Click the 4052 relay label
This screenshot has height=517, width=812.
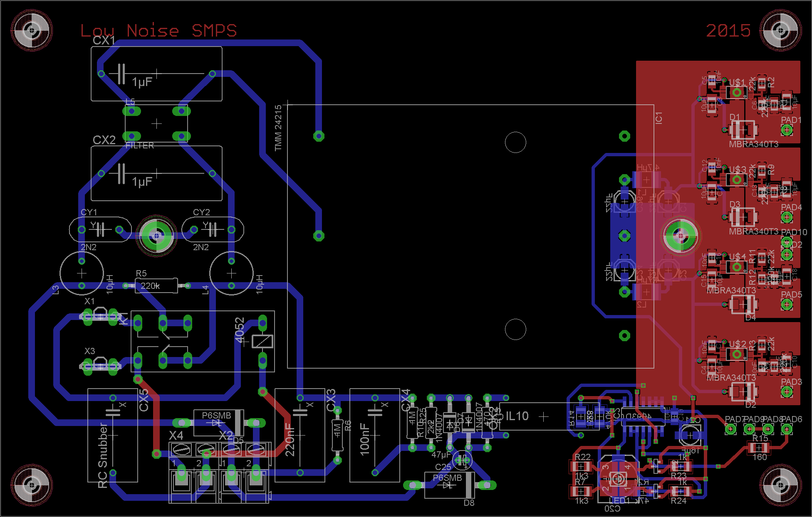click(x=240, y=330)
